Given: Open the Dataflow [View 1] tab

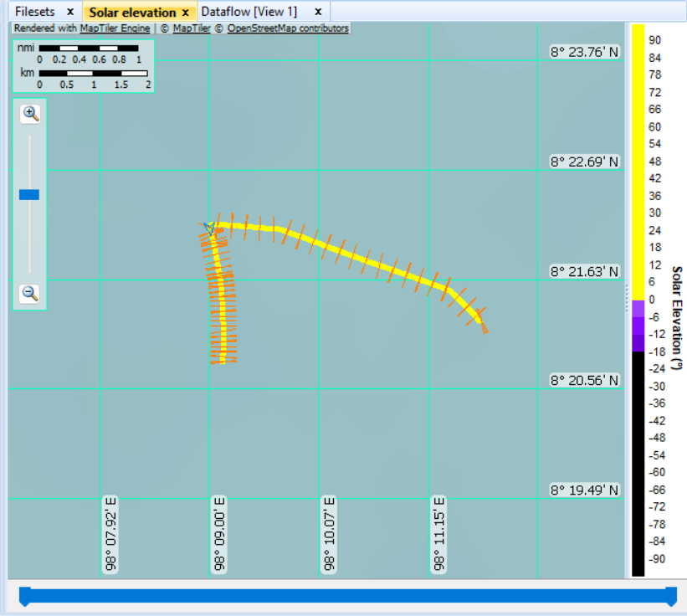Looking at the screenshot, I should click(249, 12).
